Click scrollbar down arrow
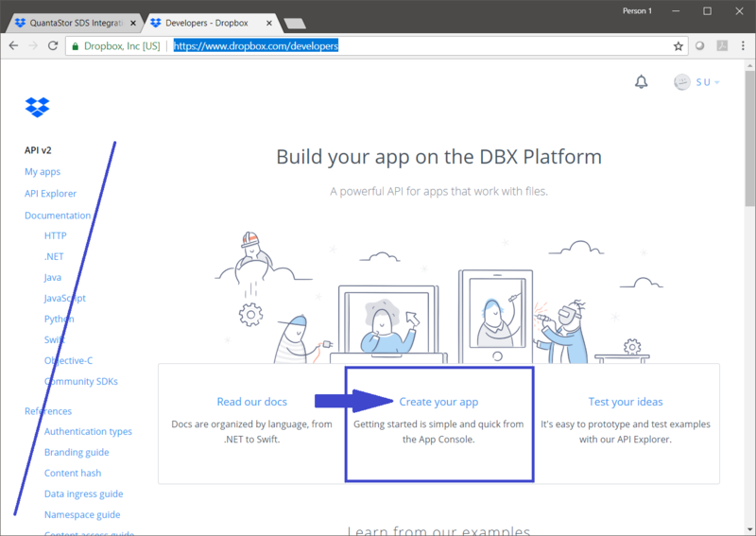Viewport: 756px width, 536px height. pyautogui.click(x=749, y=529)
